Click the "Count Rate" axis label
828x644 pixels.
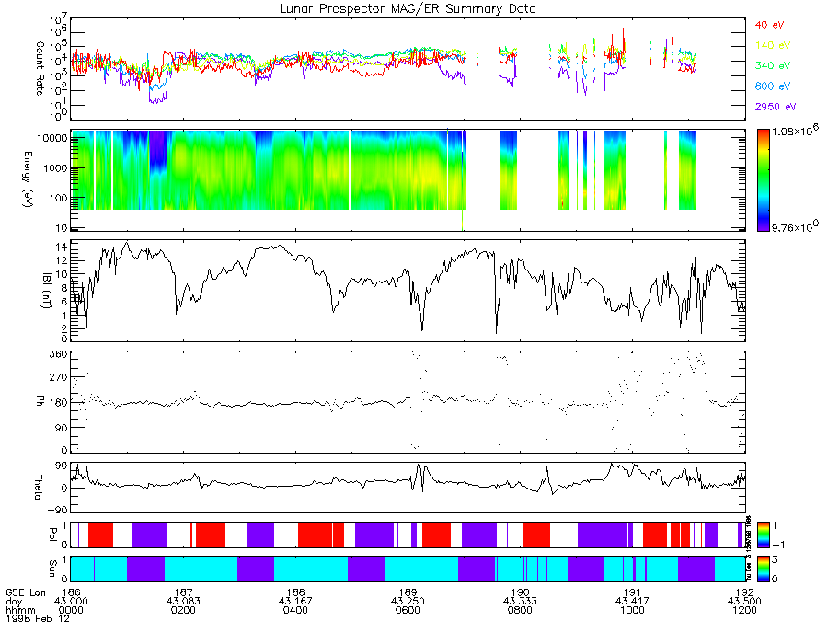[40, 69]
